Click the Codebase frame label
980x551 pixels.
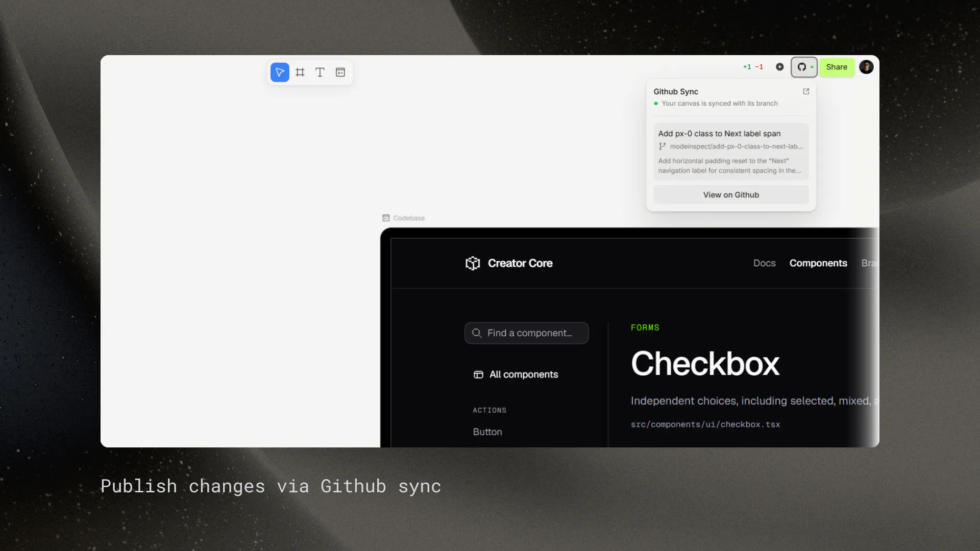(404, 218)
